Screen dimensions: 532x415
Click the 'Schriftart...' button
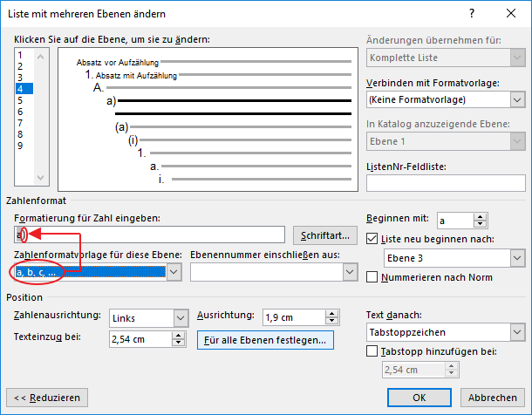tap(325, 235)
